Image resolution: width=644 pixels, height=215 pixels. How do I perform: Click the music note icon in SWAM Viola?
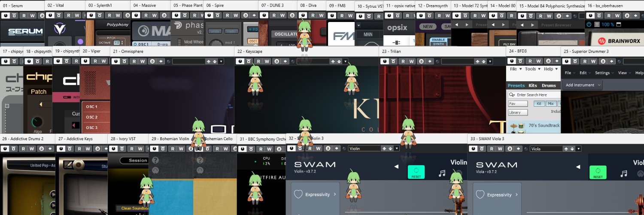pos(624,173)
